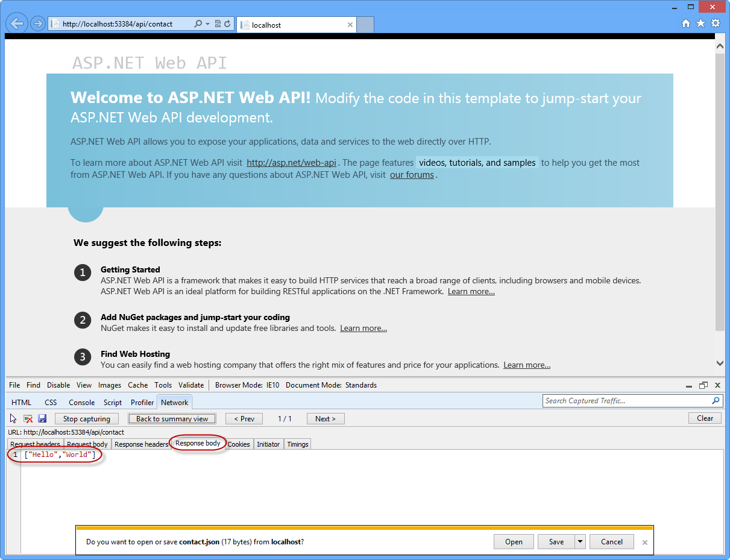Visit the our forums link
Viewport: 730px width, 560px height.
[412, 175]
